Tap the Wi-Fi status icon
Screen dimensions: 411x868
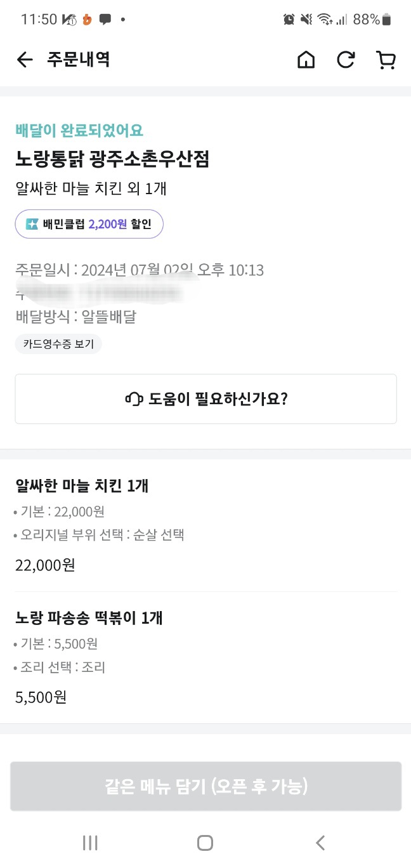325,20
